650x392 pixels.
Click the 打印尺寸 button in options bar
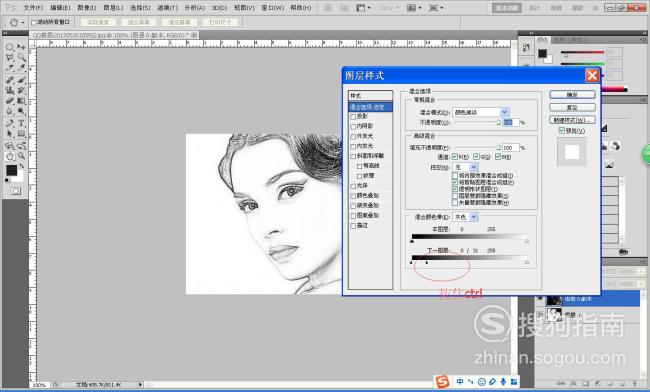220,22
